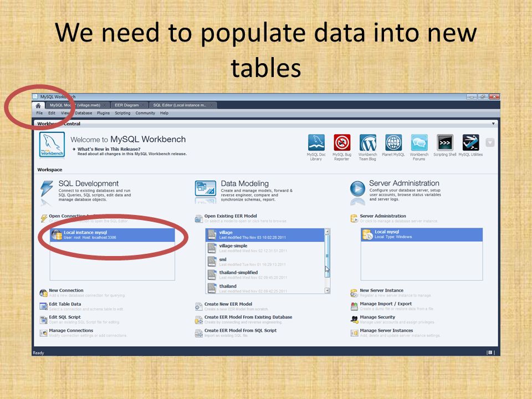This screenshot has height=399, width=532.
Task: Click the Server Administration section icon
Action: (x=354, y=218)
